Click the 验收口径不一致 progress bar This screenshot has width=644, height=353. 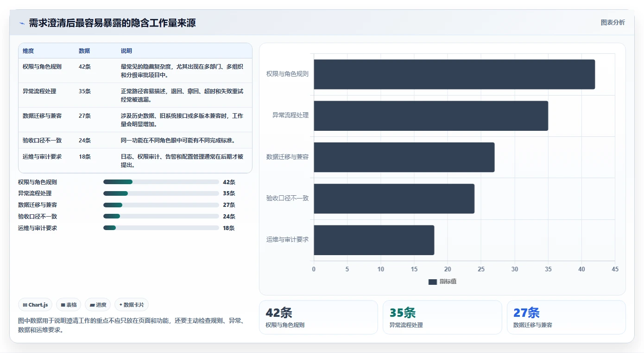pyautogui.click(x=161, y=216)
